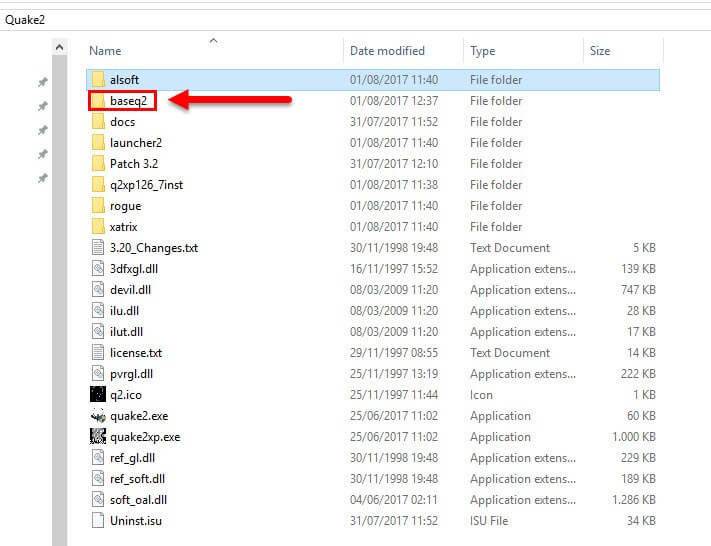The width and height of the screenshot is (711, 546).
Task: Click the license.txt document icon
Action: [98, 352]
